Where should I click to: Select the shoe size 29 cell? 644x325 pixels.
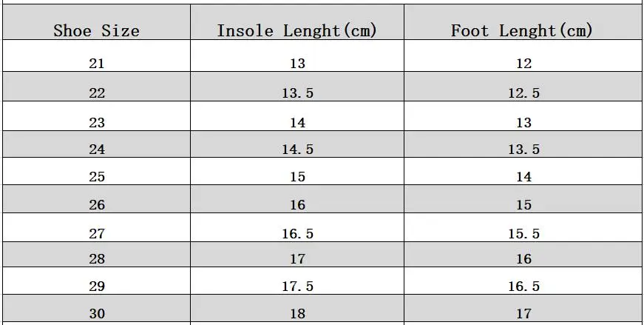point(97,286)
